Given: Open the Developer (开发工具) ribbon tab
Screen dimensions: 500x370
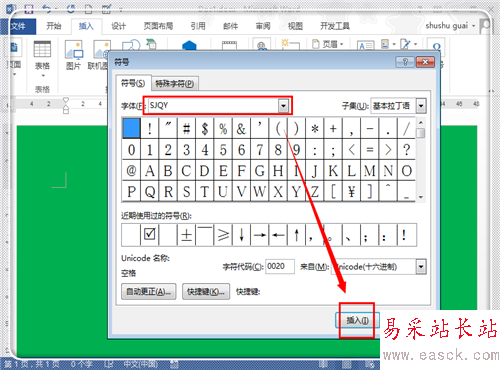Looking at the screenshot, I should (x=335, y=26).
